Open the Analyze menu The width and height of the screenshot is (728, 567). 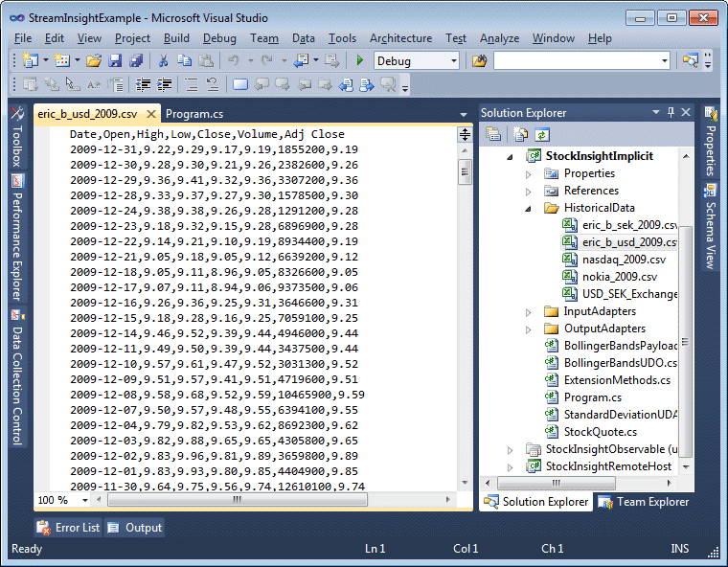(x=500, y=38)
